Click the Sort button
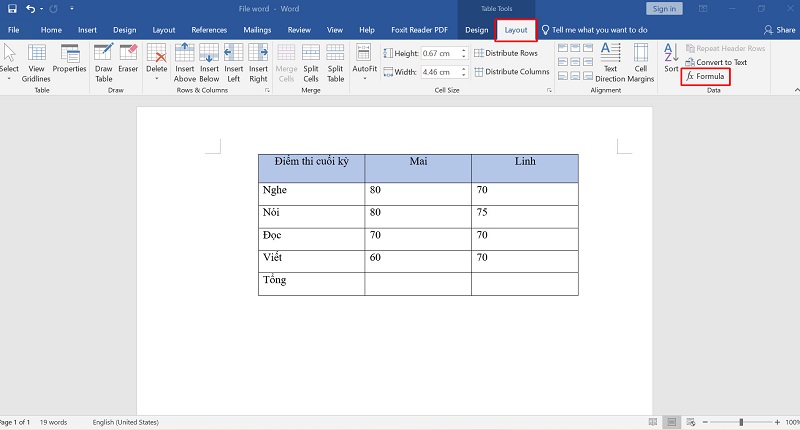 (671, 58)
